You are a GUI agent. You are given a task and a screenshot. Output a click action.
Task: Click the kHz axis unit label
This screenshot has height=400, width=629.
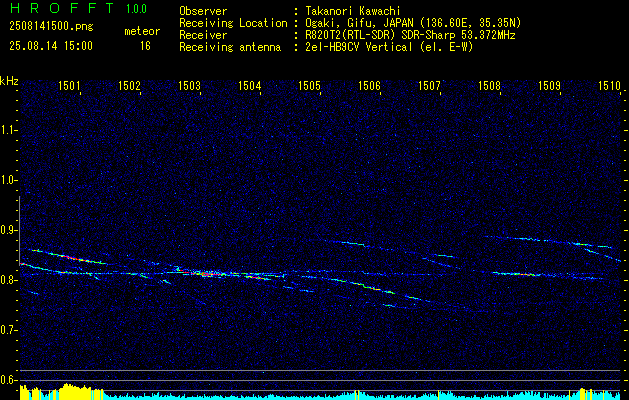(x=9, y=81)
